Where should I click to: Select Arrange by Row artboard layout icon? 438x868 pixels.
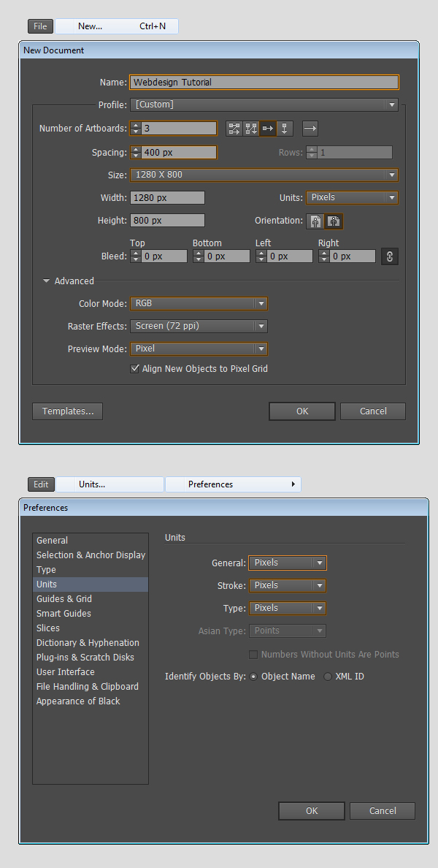[x=268, y=129]
